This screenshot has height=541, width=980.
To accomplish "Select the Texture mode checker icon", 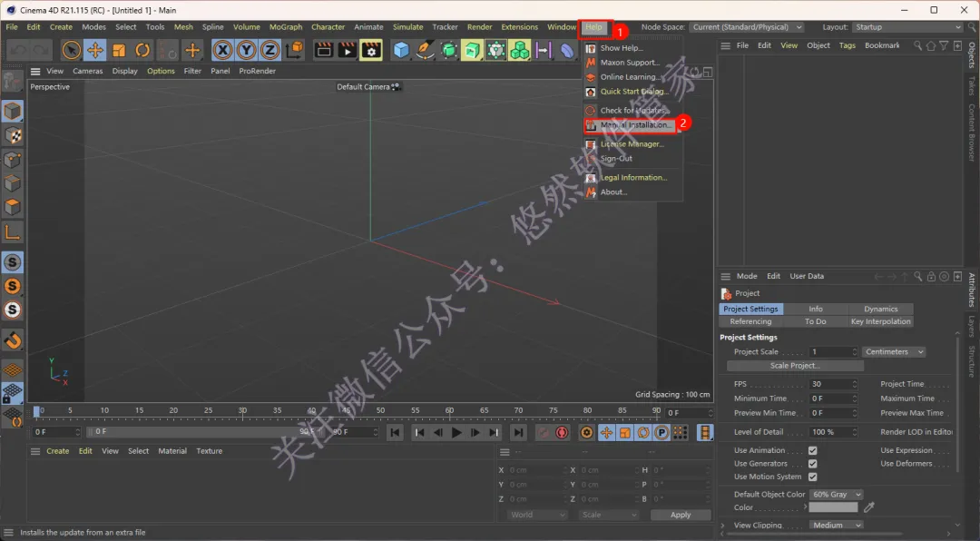I will (13, 135).
